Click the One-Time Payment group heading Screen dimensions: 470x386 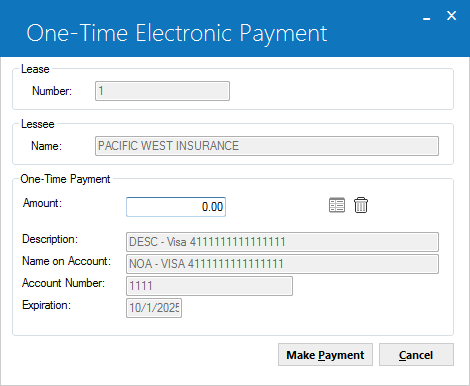(x=65, y=179)
